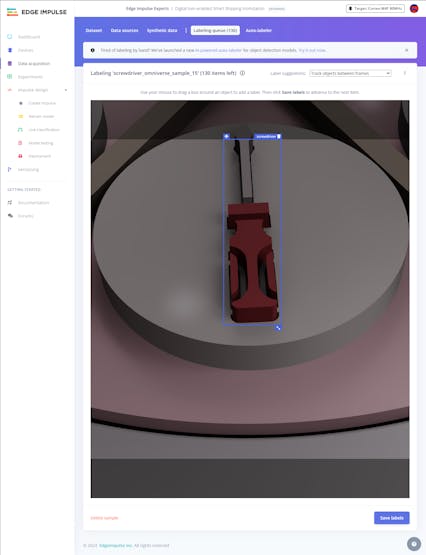
Task: Open Data acquisition from the sidebar
Action: click(x=34, y=64)
